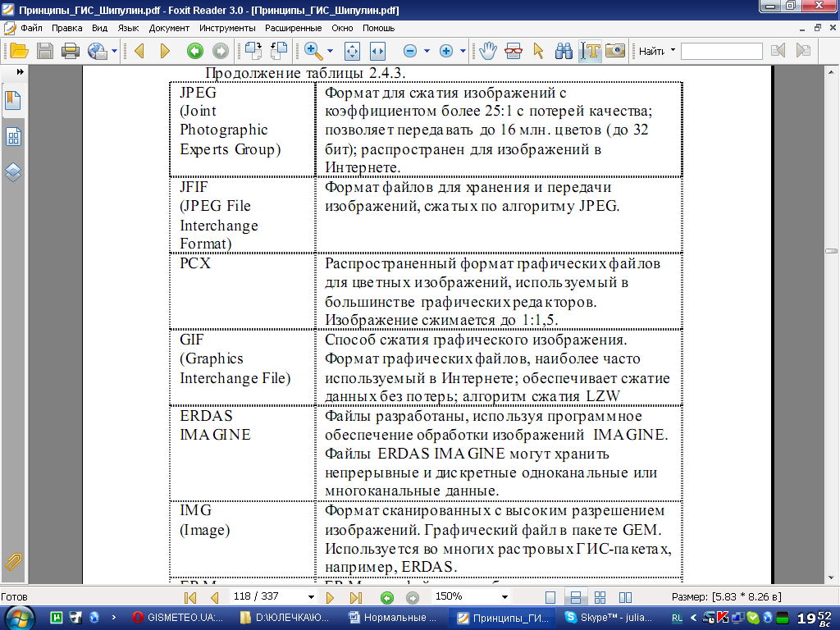Open the attachments paperclip panel

click(x=13, y=561)
